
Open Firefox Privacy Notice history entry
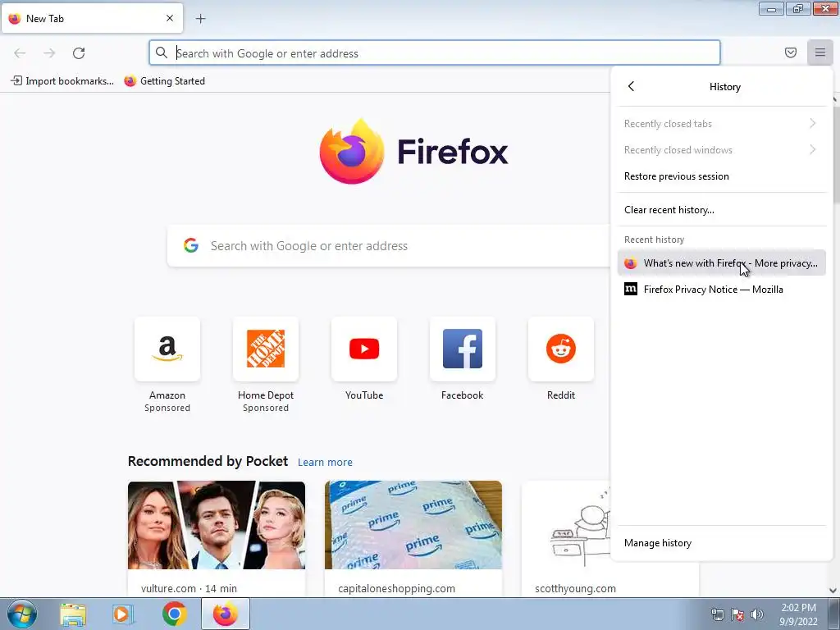click(721, 290)
